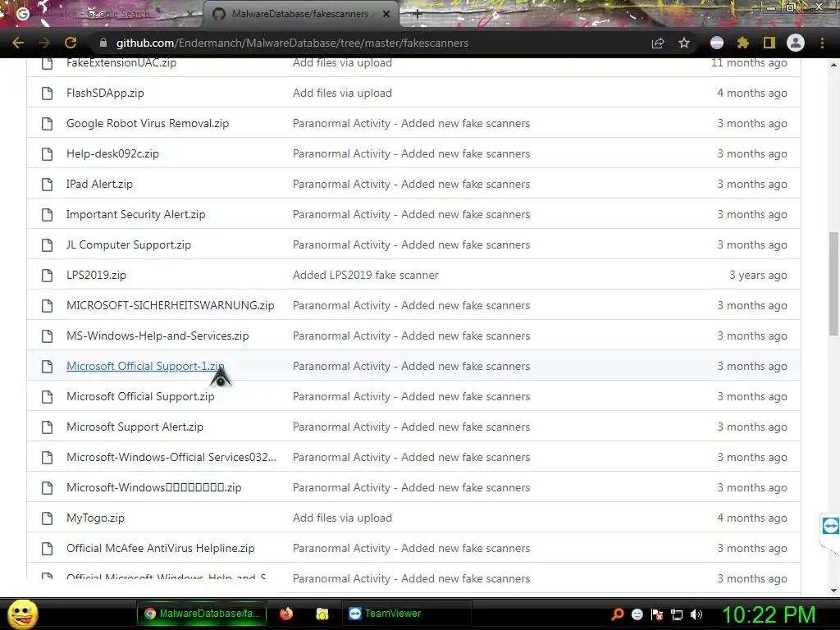The width and height of the screenshot is (840, 630).
Task: Open commit message in MyTogo.zip row
Action: [x=342, y=518]
